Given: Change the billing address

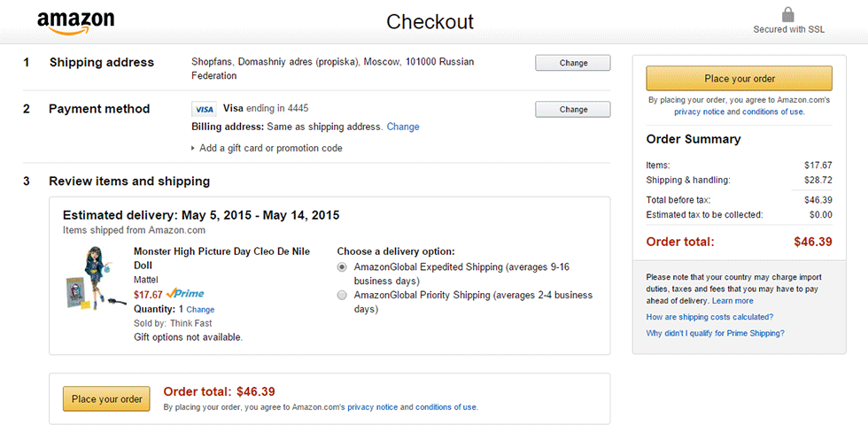Looking at the screenshot, I should 403,127.
